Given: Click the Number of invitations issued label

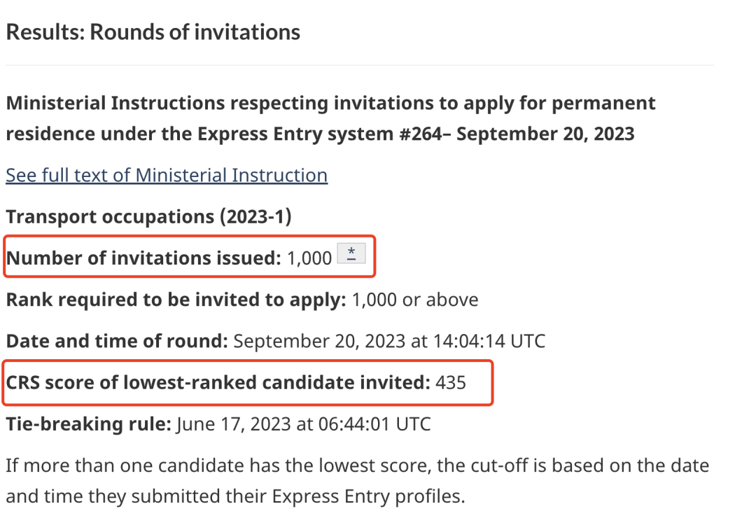Looking at the screenshot, I should point(143,258).
